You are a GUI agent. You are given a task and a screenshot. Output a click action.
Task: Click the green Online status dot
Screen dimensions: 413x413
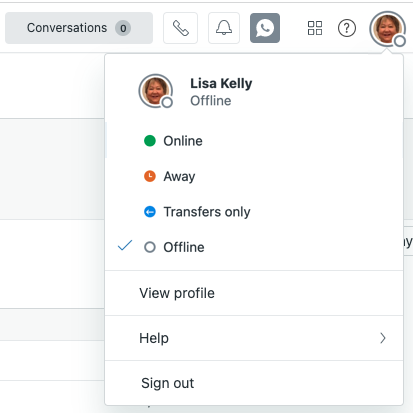[150, 141]
